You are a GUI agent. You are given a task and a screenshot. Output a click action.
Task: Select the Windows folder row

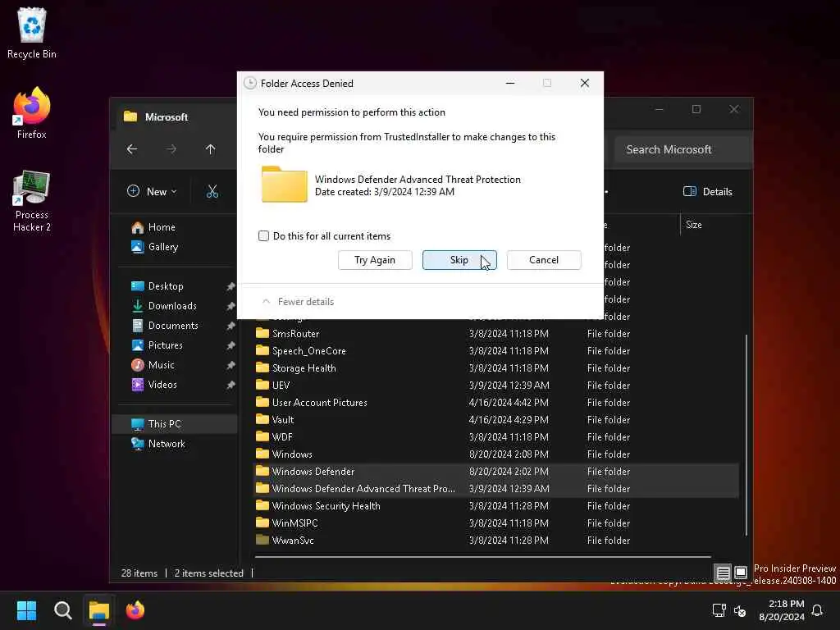[x=496, y=454]
